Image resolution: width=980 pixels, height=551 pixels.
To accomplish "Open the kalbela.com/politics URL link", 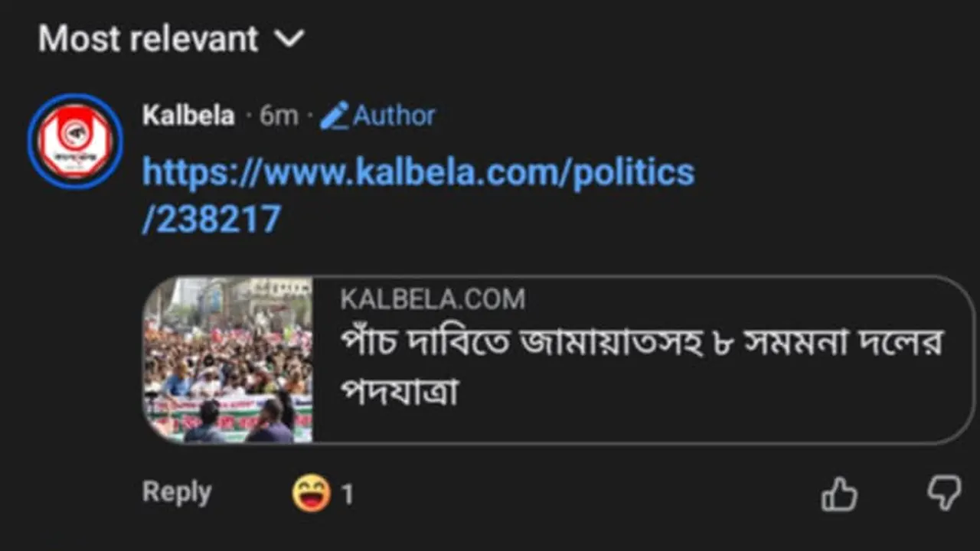I will click(x=418, y=173).
